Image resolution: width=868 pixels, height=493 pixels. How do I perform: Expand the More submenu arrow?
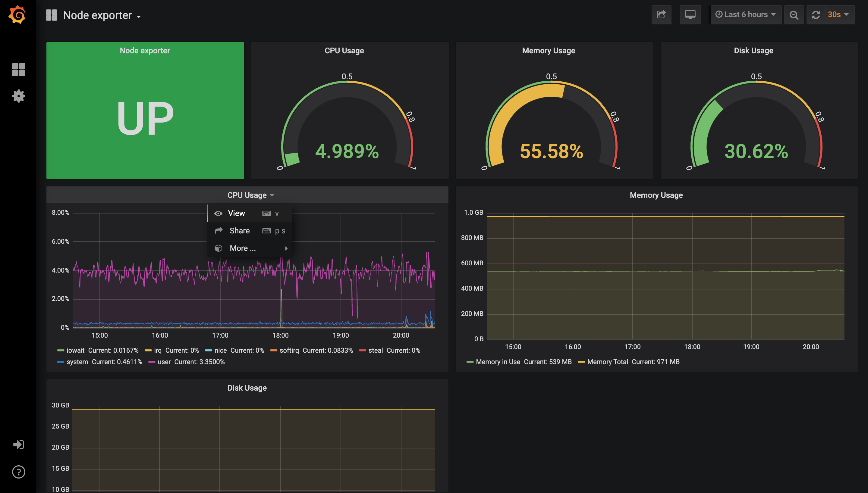pyautogui.click(x=286, y=248)
